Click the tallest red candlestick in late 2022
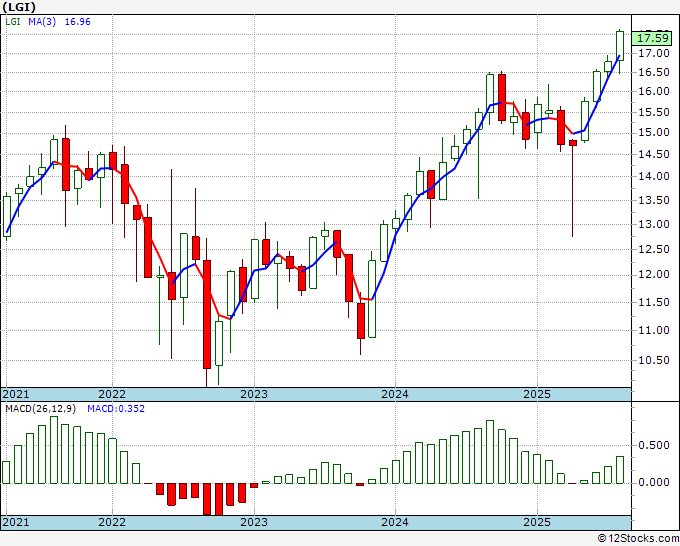 207,314
